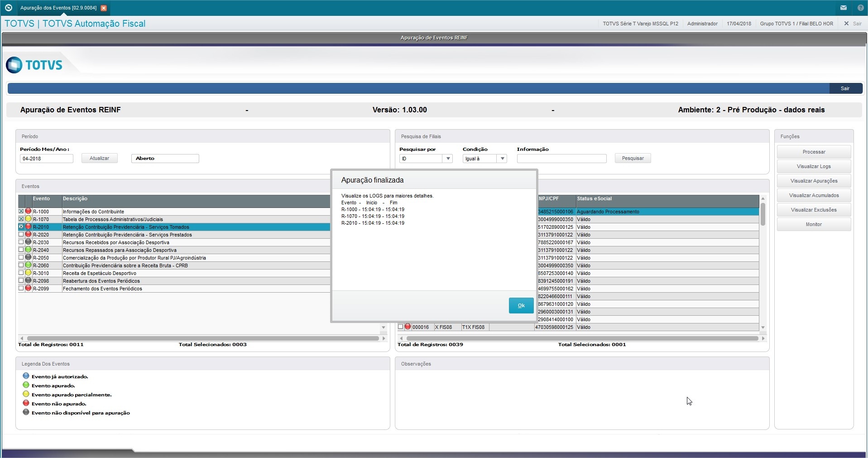Uncheck the R-2010 event checkbox
This screenshot has width=868, height=458.
tap(21, 227)
